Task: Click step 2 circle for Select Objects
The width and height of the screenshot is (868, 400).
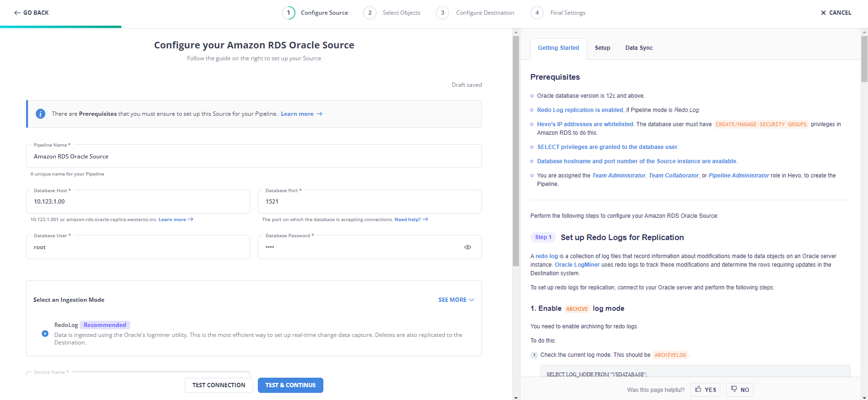Action: [x=370, y=13]
